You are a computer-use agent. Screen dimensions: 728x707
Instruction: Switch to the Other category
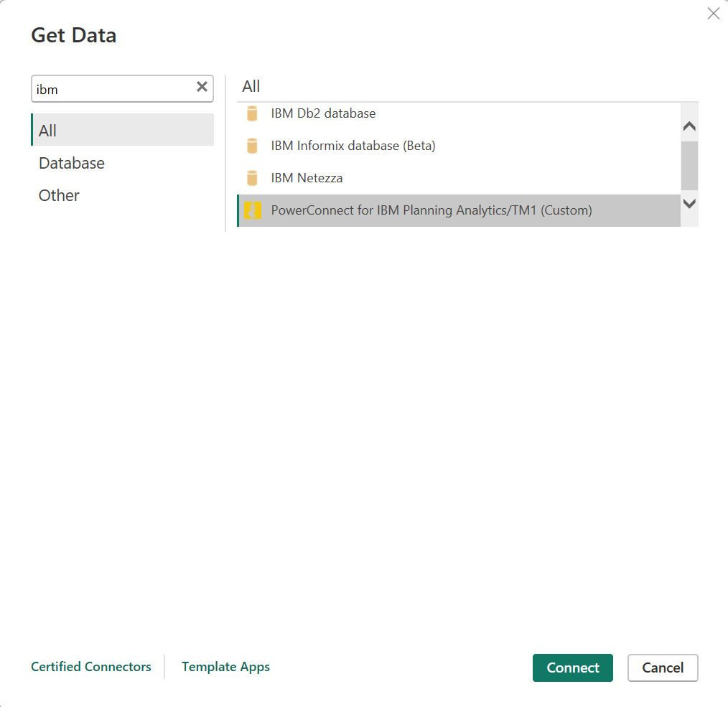coord(123,195)
